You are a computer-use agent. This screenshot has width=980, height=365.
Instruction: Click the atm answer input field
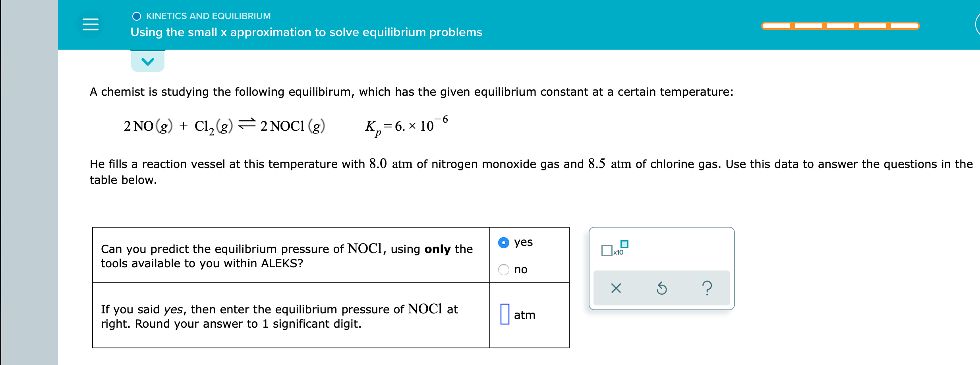[x=505, y=315]
